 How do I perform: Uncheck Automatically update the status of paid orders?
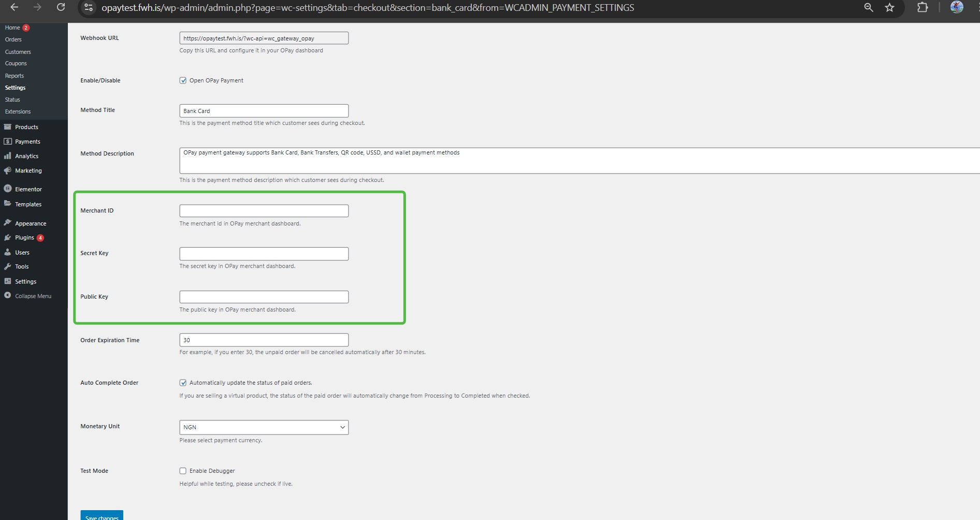click(x=183, y=382)
